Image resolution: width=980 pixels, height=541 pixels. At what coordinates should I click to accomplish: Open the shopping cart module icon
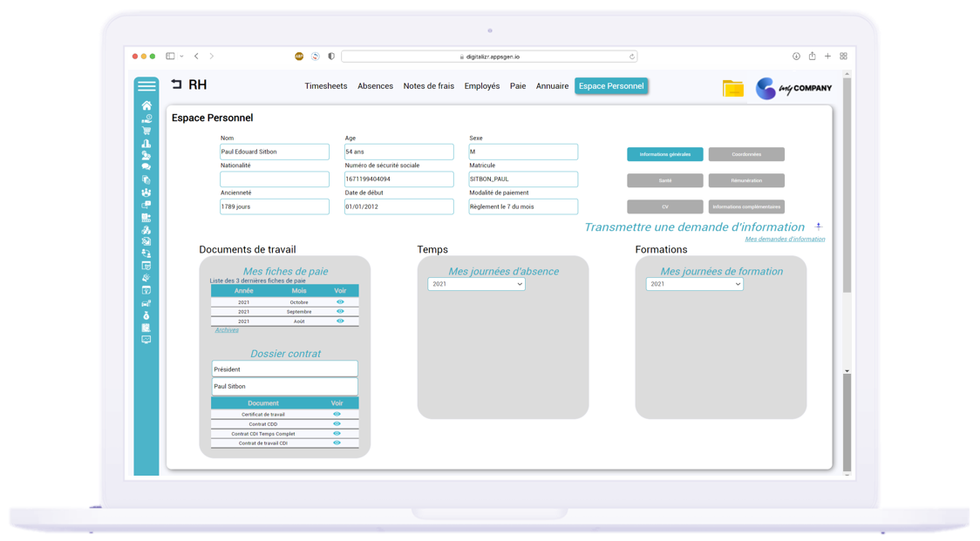[146, 131]
